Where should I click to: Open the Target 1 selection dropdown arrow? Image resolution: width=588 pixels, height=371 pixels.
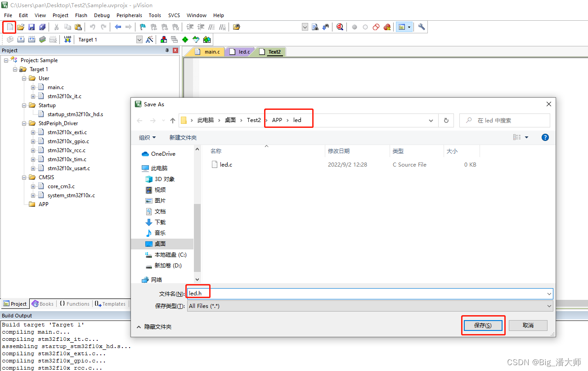[x=139, y=40]
